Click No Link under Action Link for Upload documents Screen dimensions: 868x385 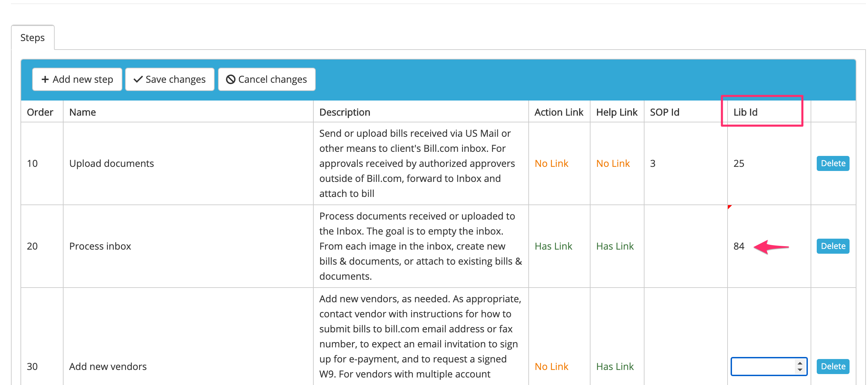(x=551, y=163)
